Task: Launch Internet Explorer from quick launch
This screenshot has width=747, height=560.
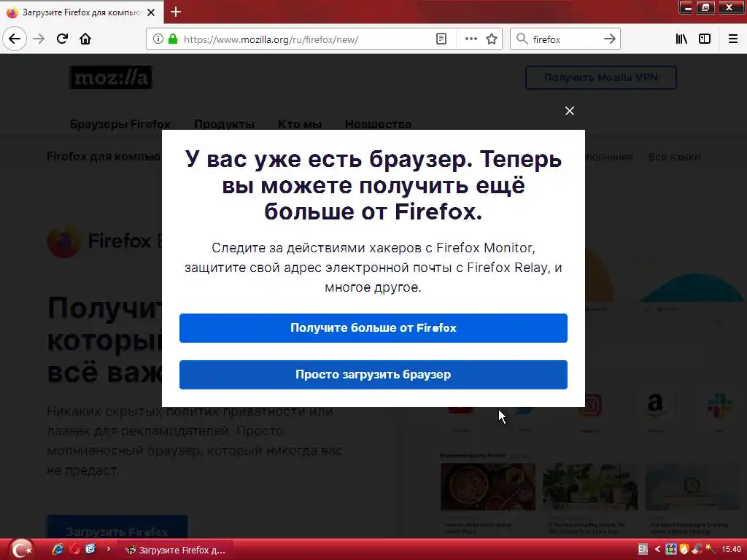Action: tap(58, 550)
